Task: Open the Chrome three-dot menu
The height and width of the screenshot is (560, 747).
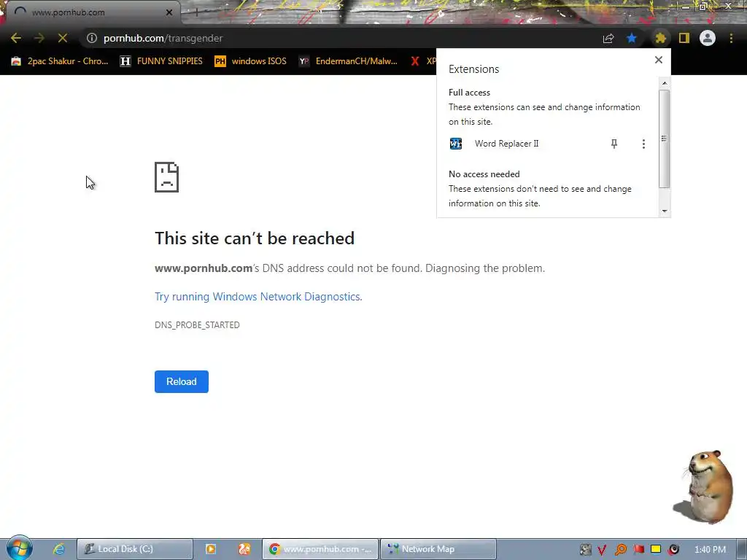Action: coord(731,38)
